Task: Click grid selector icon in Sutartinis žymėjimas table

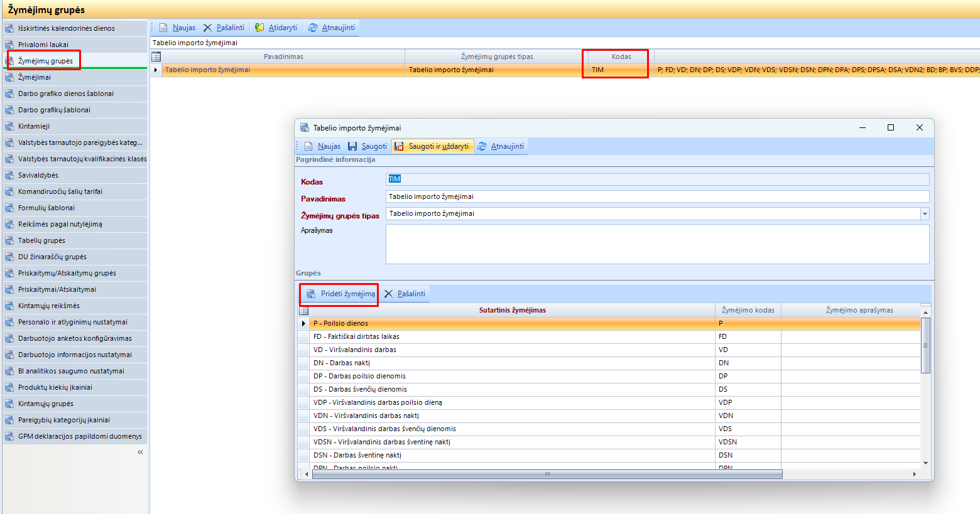Action: point(304,310)
